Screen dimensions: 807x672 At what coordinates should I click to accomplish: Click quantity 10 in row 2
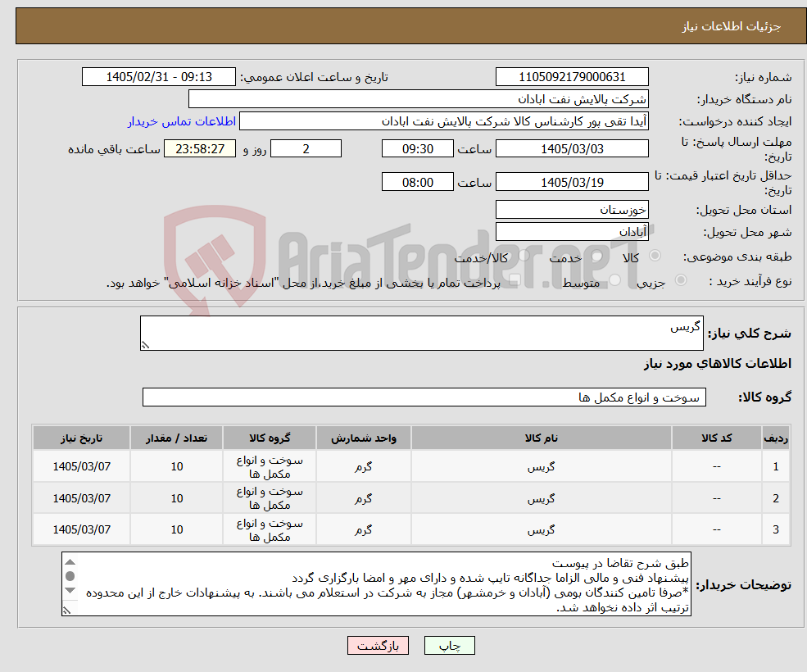coord(176,498)
